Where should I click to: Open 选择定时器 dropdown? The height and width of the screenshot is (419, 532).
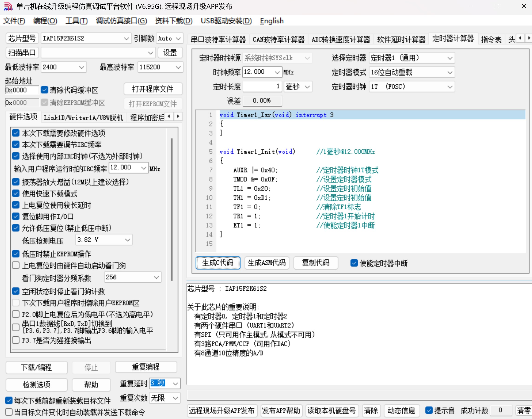pos(412,58)
